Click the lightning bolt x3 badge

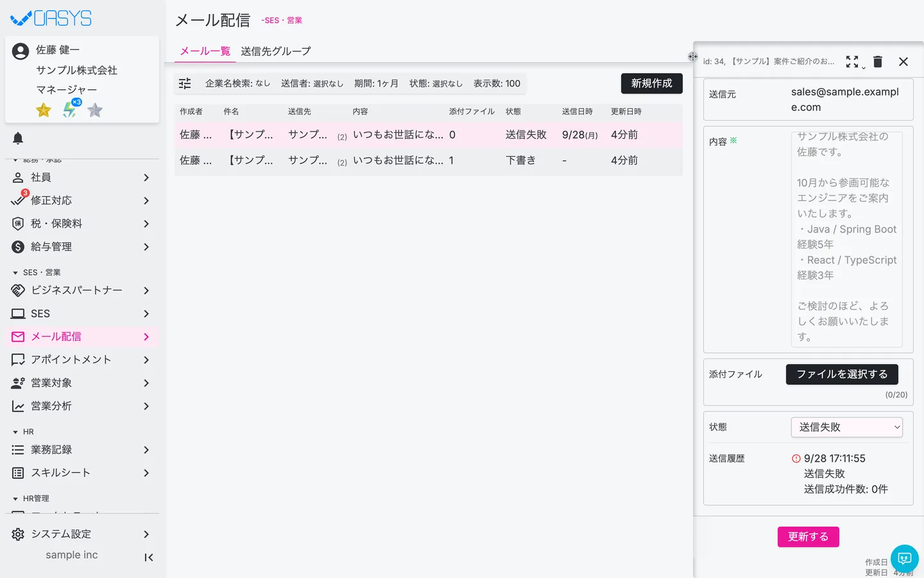tap(71, 109)
